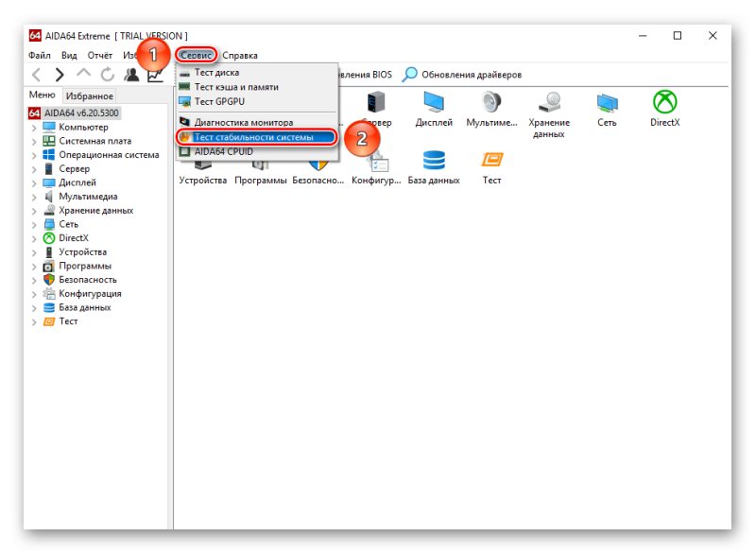
Task: Expand the Сервер node in the tree
Action: [x=34, y=169]
